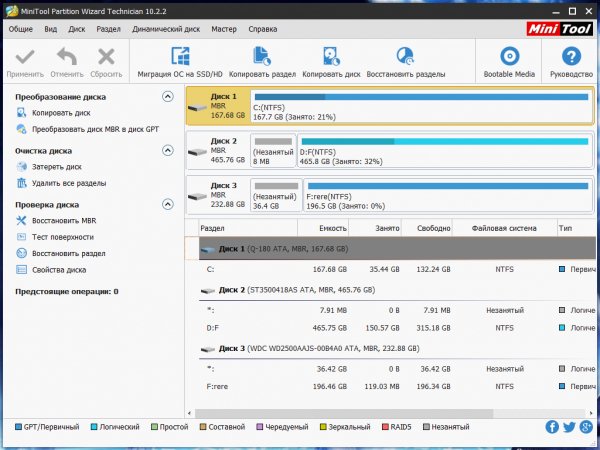This screenshot has height=450, width=600.
Task: Choose Восстановить раздел in the sidebar
Action: point(68,254)
